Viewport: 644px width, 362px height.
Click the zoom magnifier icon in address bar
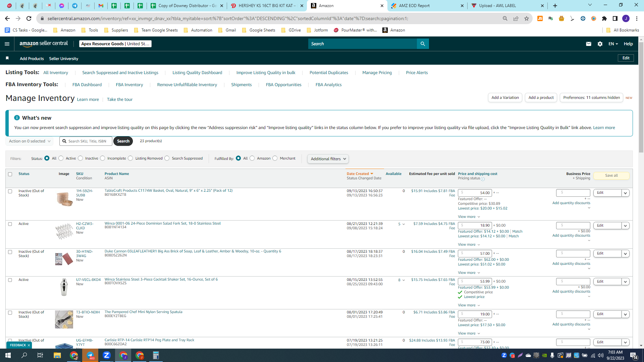(505, 18)
